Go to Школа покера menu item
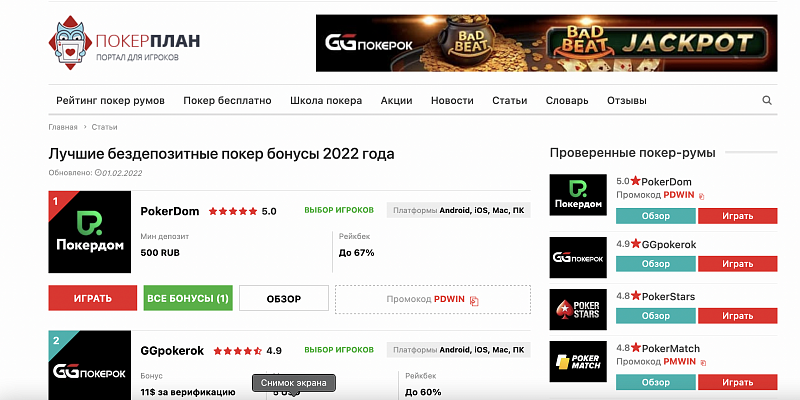Image resolution: width=800 pixels, height=400 pixels. [326, 101]
